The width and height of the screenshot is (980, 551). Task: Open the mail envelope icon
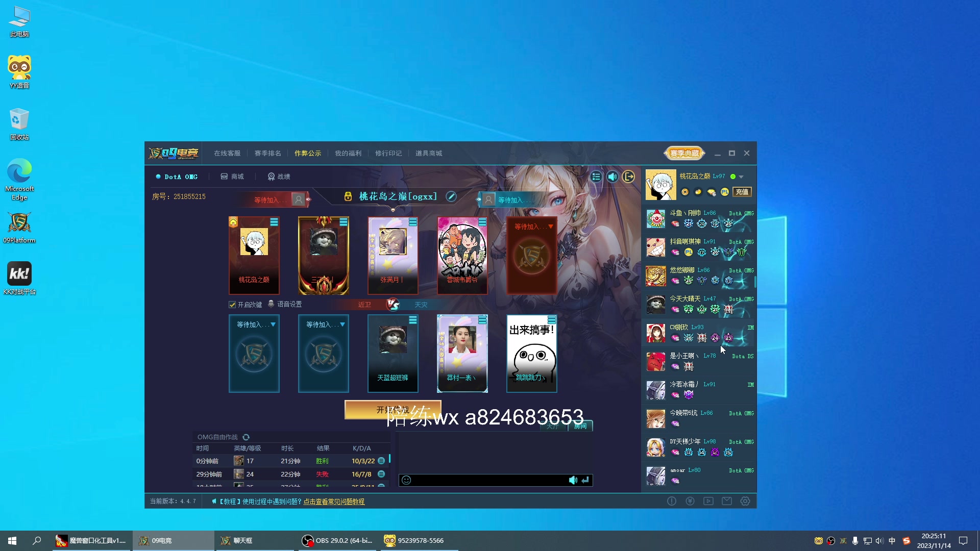(x=727, y=501)
